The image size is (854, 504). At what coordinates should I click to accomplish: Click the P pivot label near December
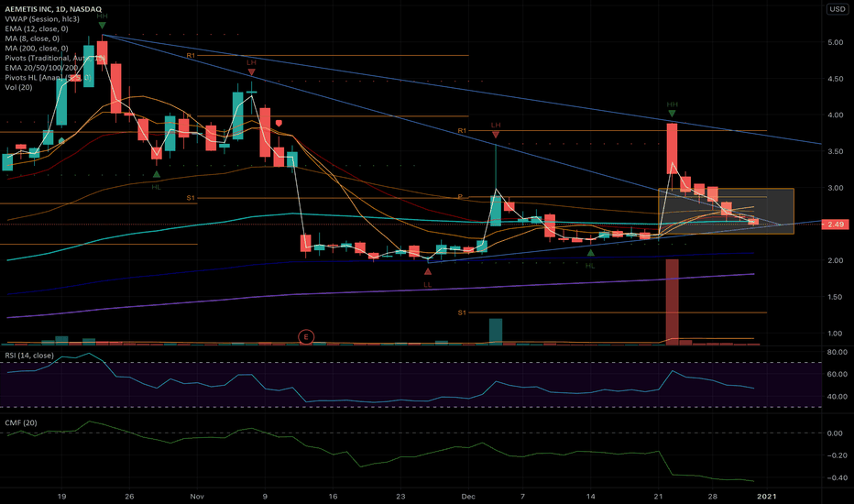[x=460, y=197]
